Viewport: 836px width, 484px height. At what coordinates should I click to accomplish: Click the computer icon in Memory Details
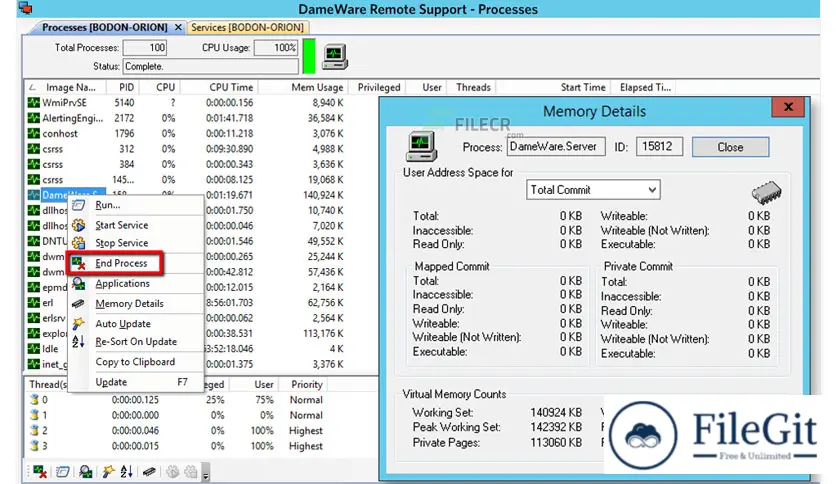(x=421, y=147)
